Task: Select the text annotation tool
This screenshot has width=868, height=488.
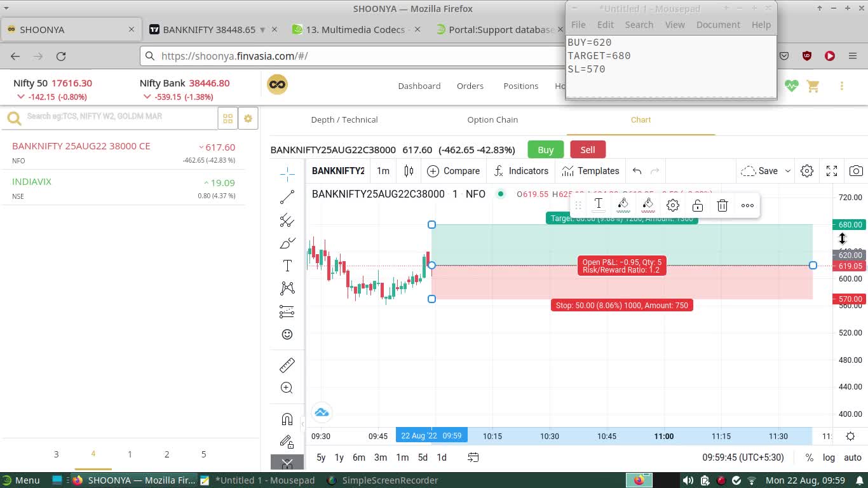Action: (x=287, y=266)
